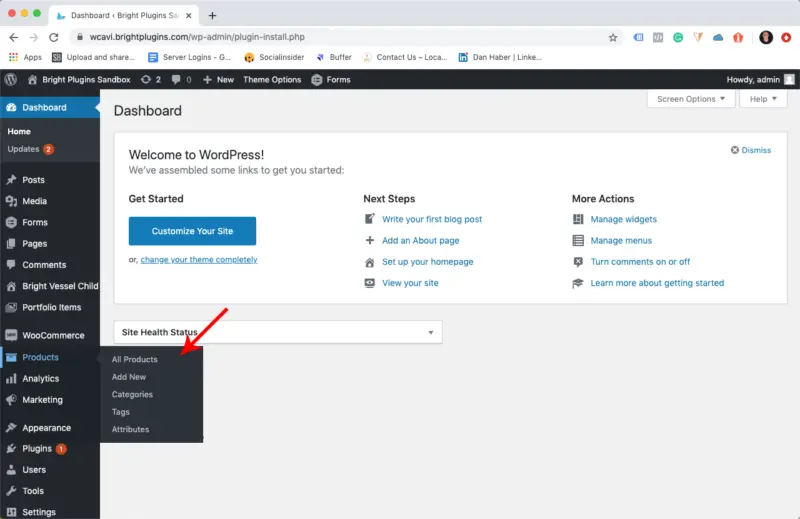Click the updates refresh icon in admin bar
The width and height of the screenshot is (800, 519).
click(146, 80)
